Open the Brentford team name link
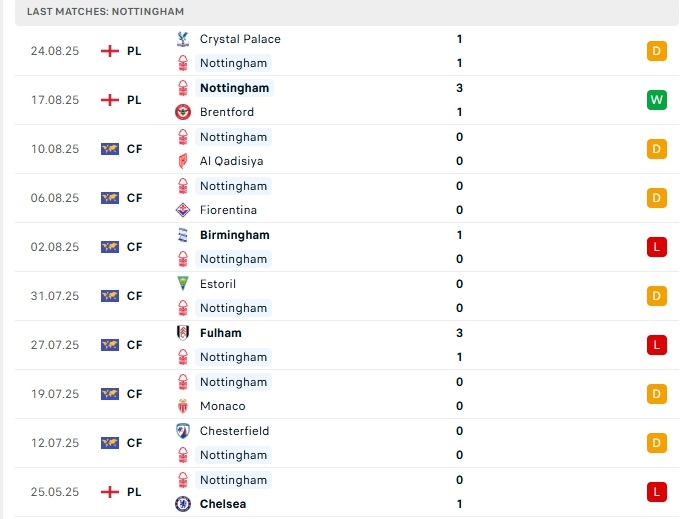688x519 pixels. click(227, 112)
